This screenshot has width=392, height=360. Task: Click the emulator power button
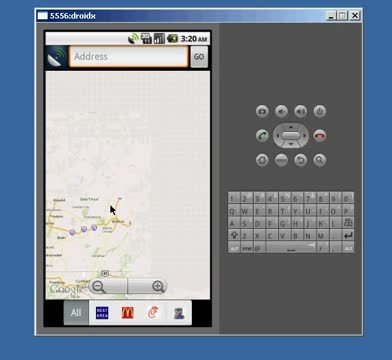click(x=320, y=111)
